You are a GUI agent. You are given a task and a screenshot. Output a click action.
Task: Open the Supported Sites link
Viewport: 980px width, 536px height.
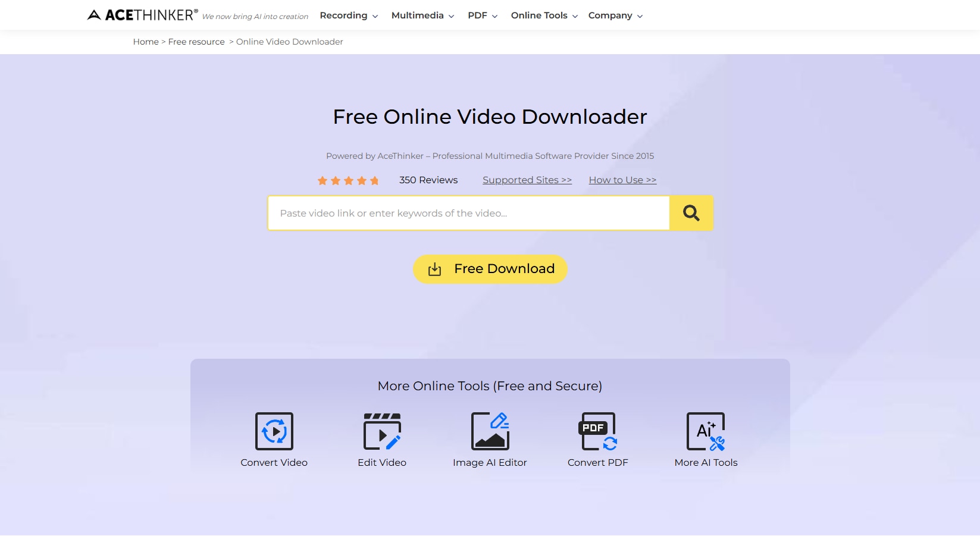[527, 180]
